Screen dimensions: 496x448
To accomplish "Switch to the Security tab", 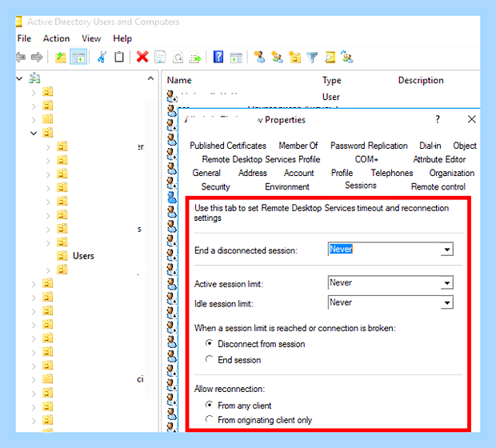I will 215,186.
